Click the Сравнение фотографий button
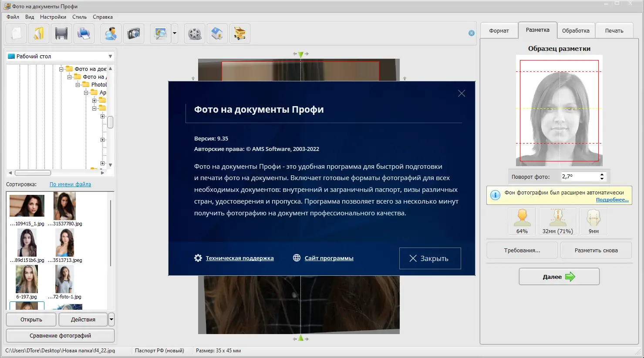The image size is (644, 358). click(61, 335)
